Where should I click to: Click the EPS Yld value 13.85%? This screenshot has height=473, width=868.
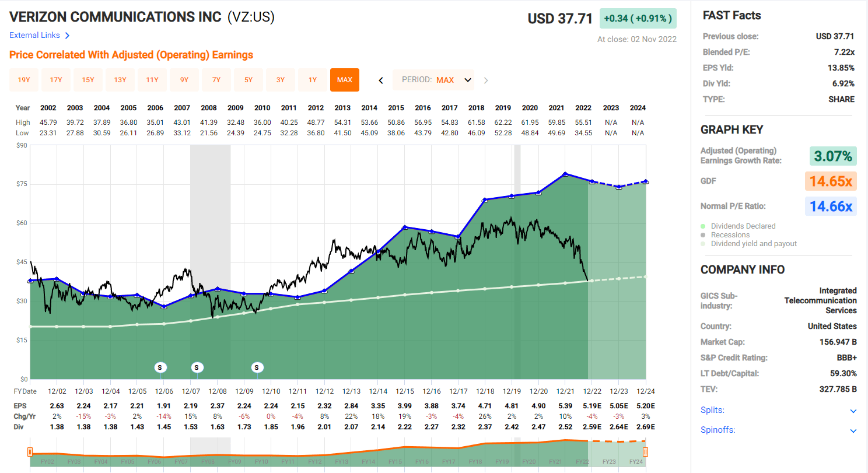842,68
